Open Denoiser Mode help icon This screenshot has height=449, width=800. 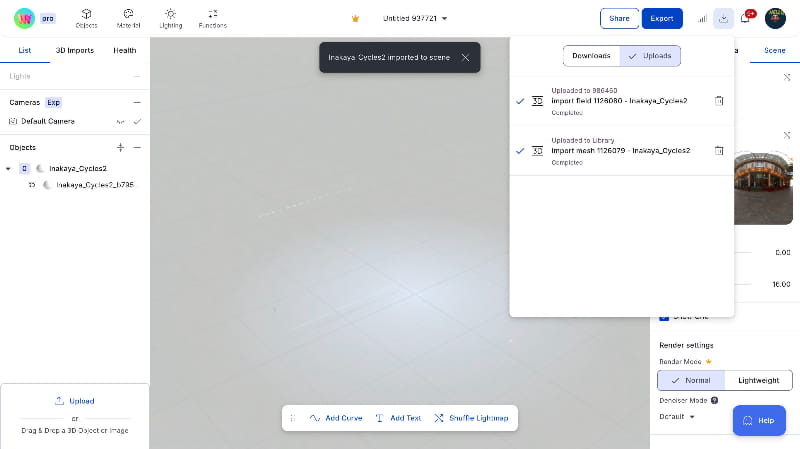coord(714,401)
